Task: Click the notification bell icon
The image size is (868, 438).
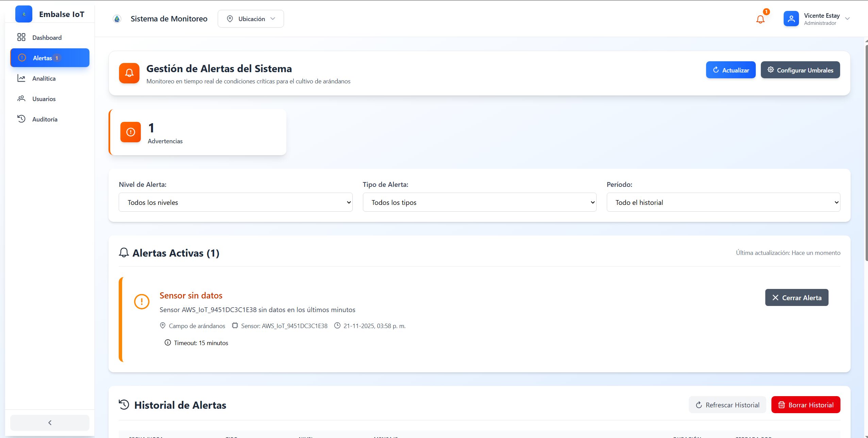Action: click(x=760, y=19)
